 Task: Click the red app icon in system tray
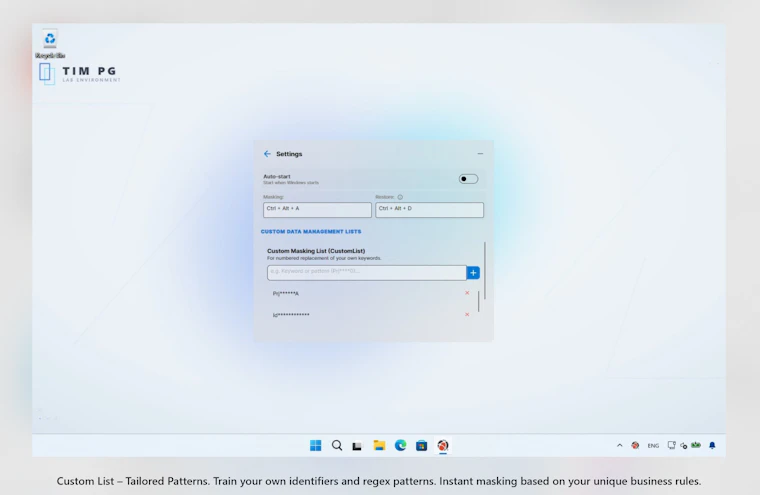[635, 445]
